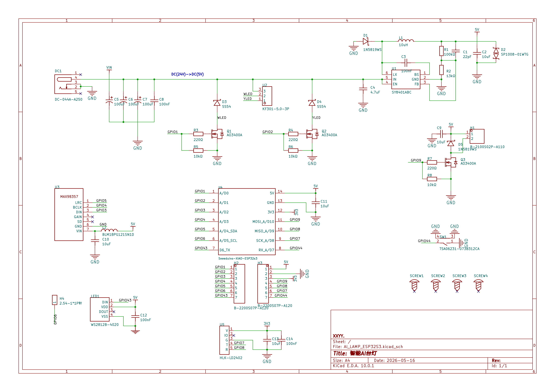Image resolution: width=555 pixels, height=392 pixels.
Task: Click the C3 bootstrap capacitor symbol
Action: [406, 63]
